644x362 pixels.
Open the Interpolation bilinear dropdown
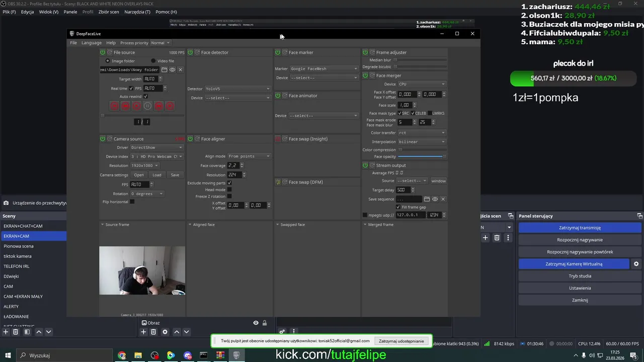(422, 142)
